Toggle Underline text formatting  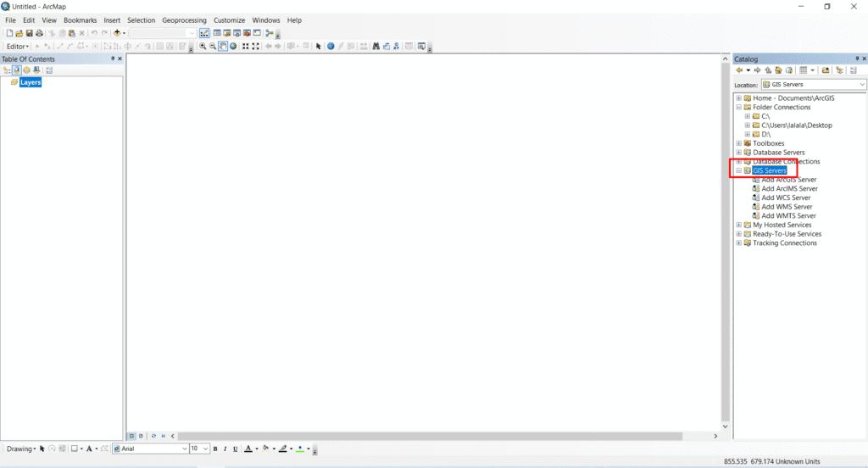click(236, 449)
